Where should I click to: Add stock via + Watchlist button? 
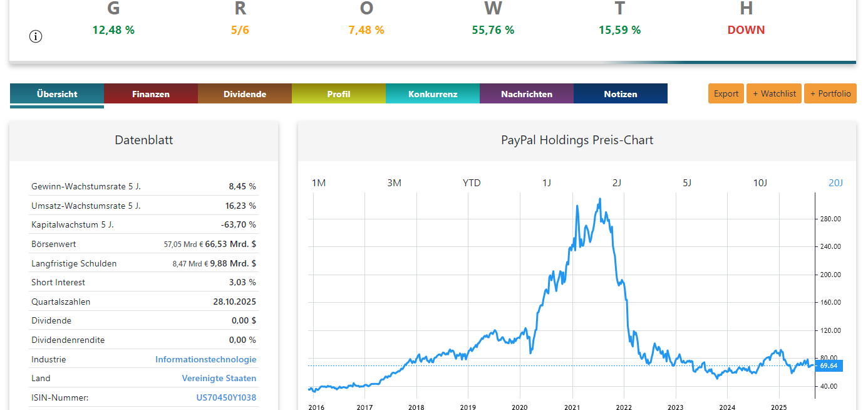(774, 93)
